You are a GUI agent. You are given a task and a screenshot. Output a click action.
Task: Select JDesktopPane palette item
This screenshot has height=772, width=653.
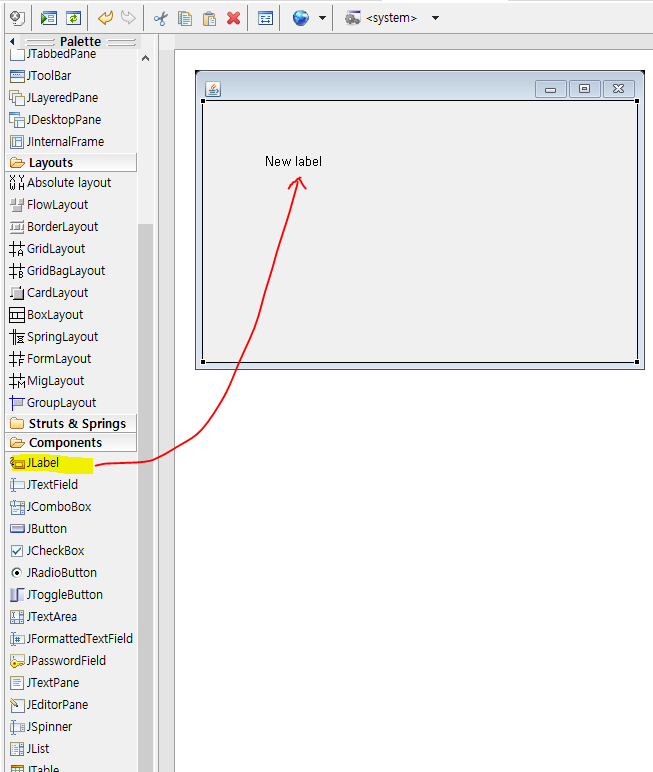point(56,120)
